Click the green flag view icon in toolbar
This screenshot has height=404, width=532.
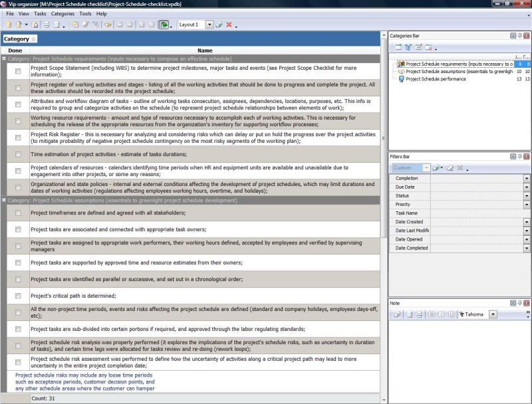[163, 25]
